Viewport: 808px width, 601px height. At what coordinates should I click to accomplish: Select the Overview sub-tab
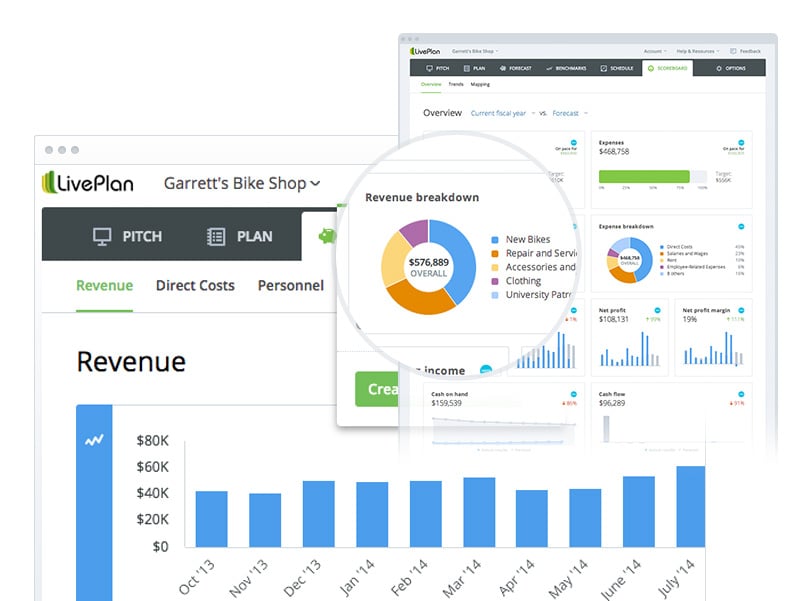click(431, 85)
